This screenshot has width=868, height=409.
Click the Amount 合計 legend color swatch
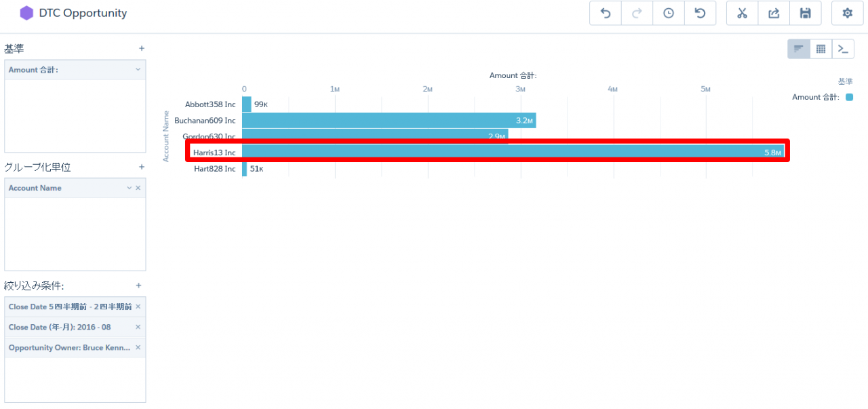pos(849,97)
